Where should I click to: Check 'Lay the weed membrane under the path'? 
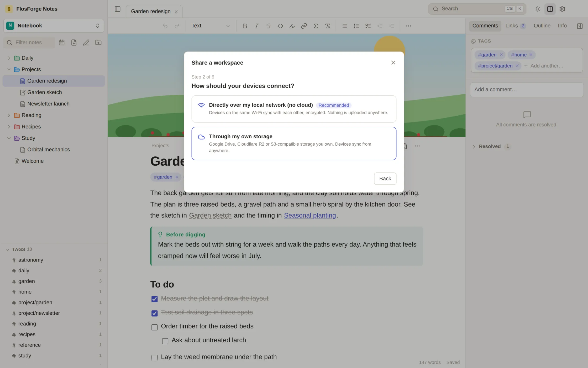pyautogui.click(x=154, y=358)
